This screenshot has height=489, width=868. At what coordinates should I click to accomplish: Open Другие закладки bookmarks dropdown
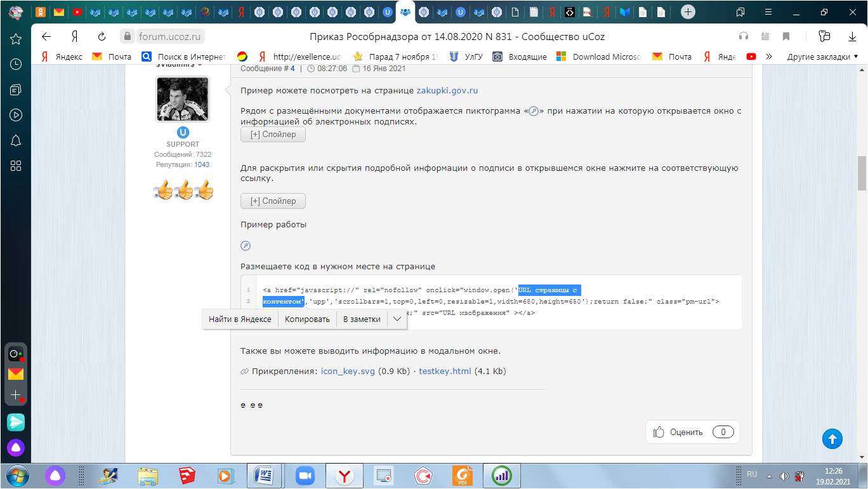pyautogui.click(x=822, y=57)
